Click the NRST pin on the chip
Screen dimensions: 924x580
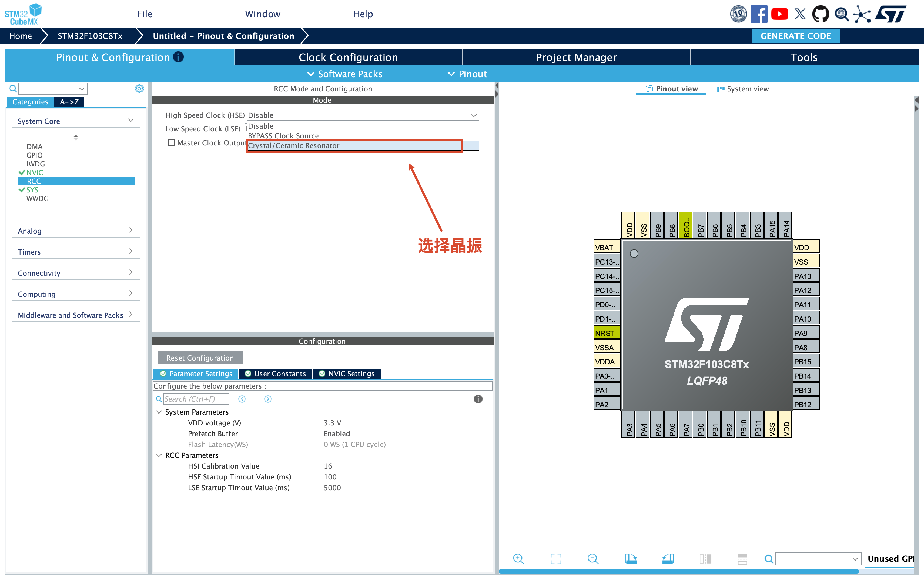click(607, 333)
